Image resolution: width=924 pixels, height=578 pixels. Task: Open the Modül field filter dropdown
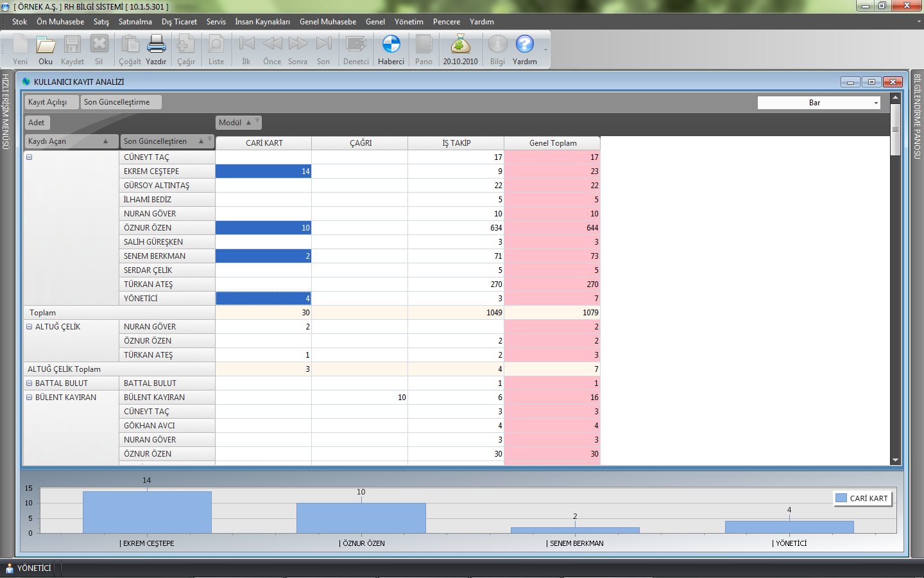[257, 120]
